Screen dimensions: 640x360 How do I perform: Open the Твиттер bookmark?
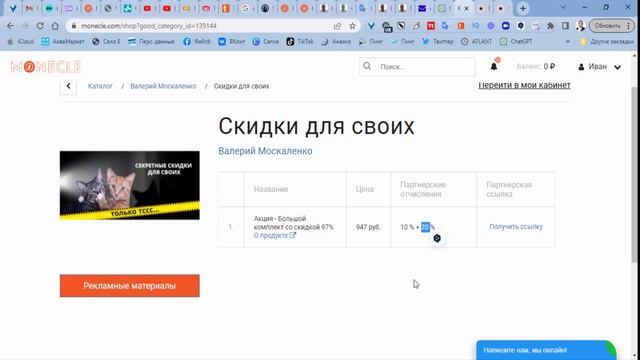438,42
